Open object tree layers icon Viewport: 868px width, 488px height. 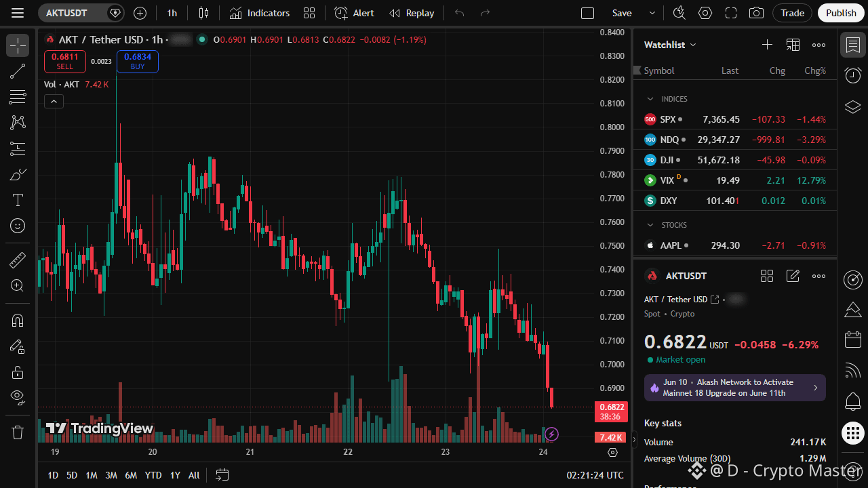853,106
